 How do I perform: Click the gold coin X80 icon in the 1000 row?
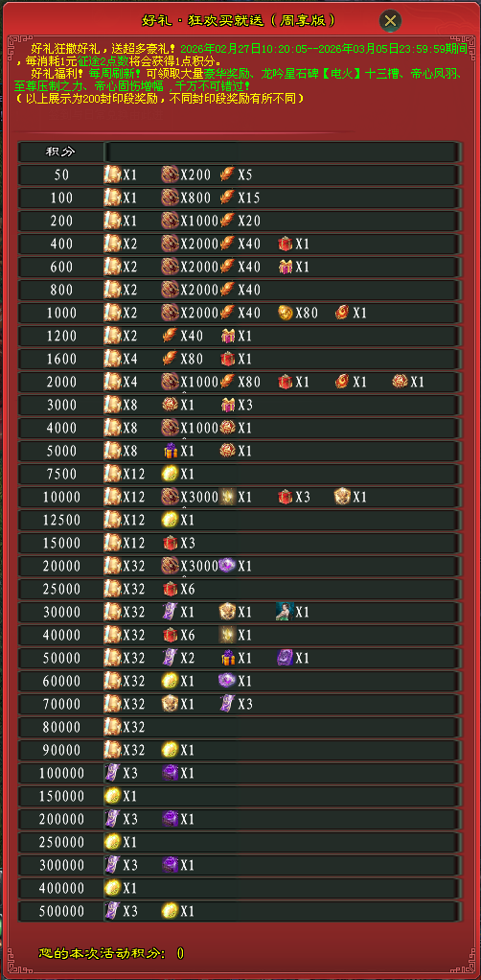286,313
